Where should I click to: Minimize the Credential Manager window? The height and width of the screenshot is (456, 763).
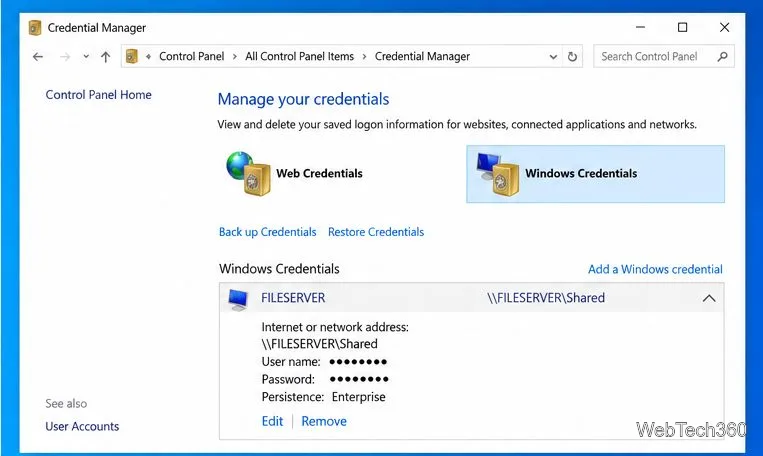click(x=640, y=27)
